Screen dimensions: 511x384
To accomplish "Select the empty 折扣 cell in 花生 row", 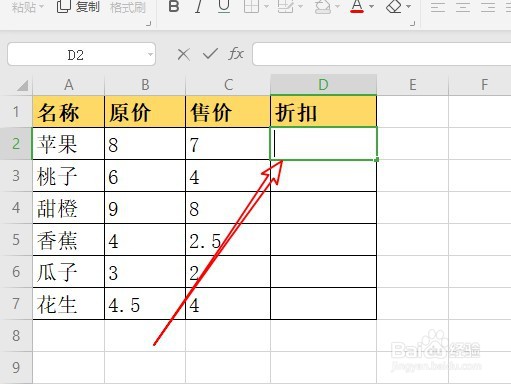I will pos(323,304).
